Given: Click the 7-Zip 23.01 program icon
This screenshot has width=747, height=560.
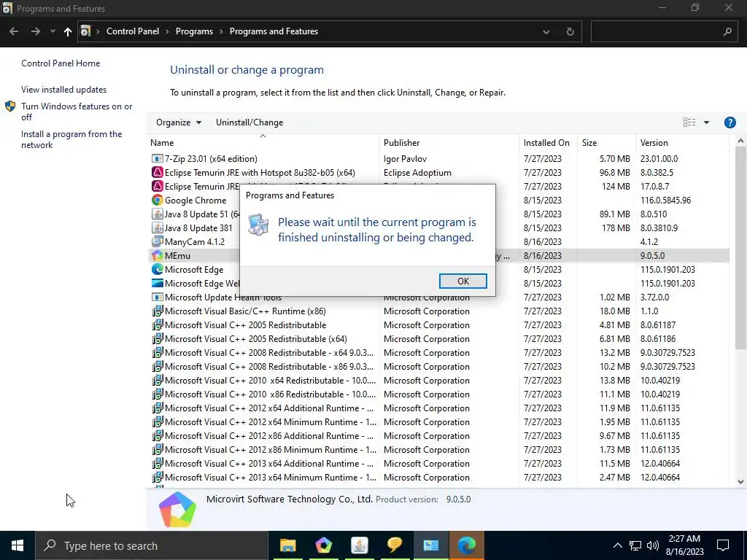Looking at the screenshot, I should pos(158,158).
